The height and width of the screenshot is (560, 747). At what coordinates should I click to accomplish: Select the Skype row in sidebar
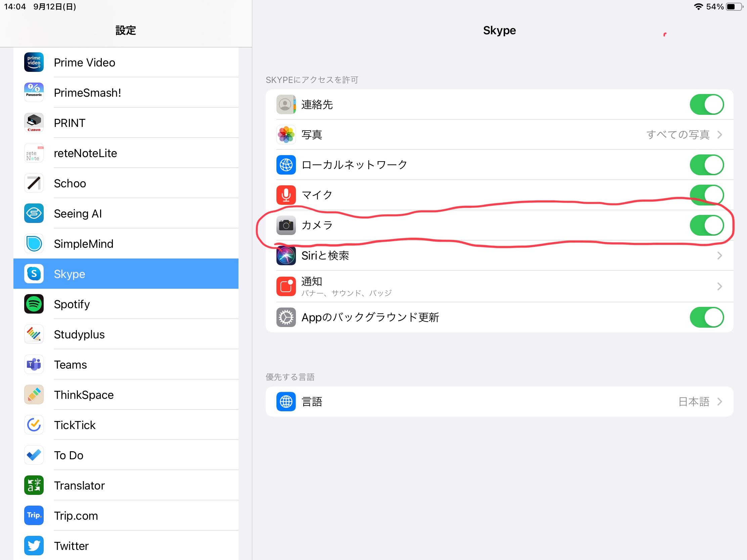click(x=126, y=273)
